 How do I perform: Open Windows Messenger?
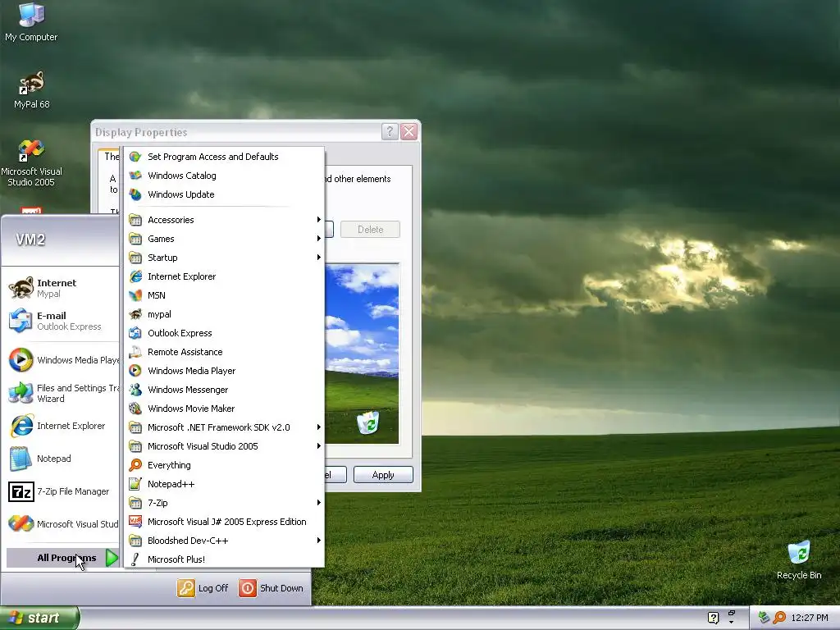coord(224,390)
